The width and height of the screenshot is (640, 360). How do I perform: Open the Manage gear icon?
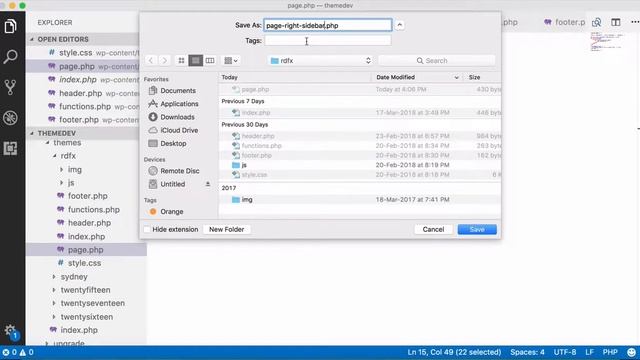pyautogui.click(x=11, y=331)
